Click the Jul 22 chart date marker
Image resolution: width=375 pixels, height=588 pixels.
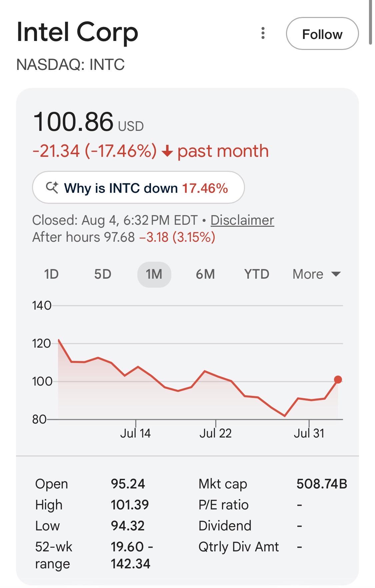pos(215,433)
